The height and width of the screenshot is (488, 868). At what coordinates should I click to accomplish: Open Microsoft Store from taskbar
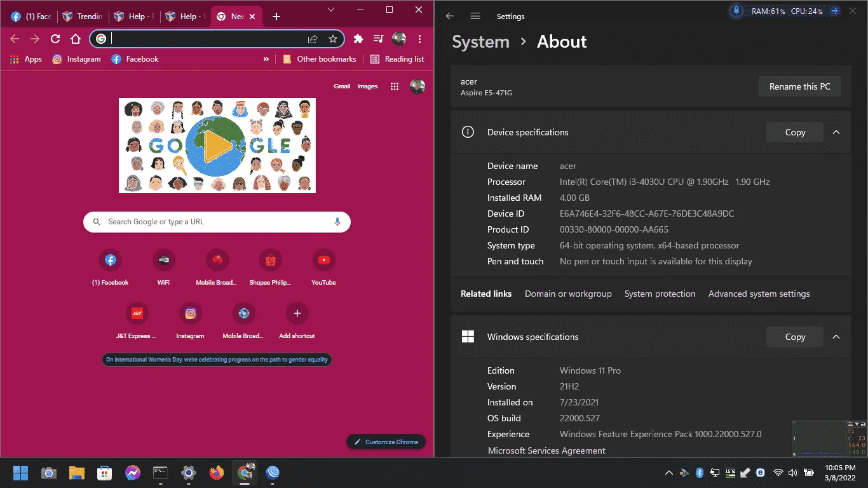click(x=105, y=472)
